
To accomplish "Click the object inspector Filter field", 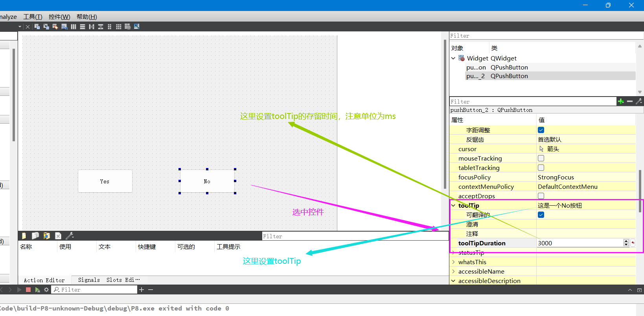I will coord(546,36).
